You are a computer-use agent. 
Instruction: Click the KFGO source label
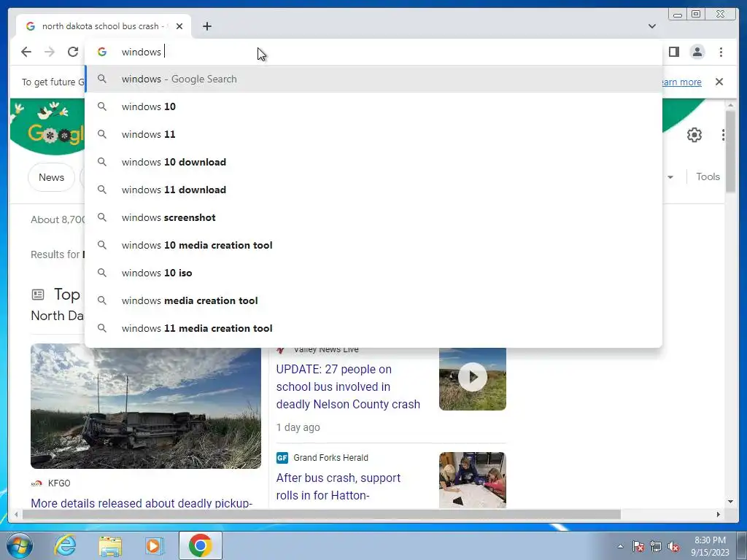pos(59,483)
